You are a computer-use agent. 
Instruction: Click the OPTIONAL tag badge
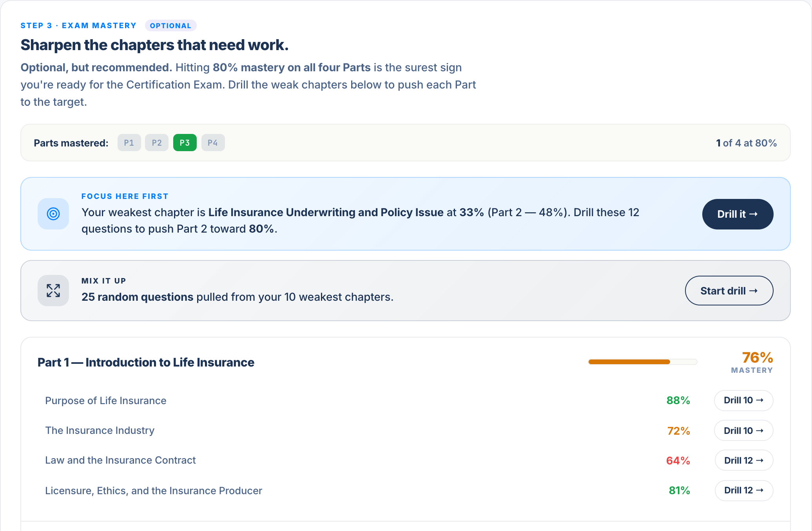pos(170,25)
